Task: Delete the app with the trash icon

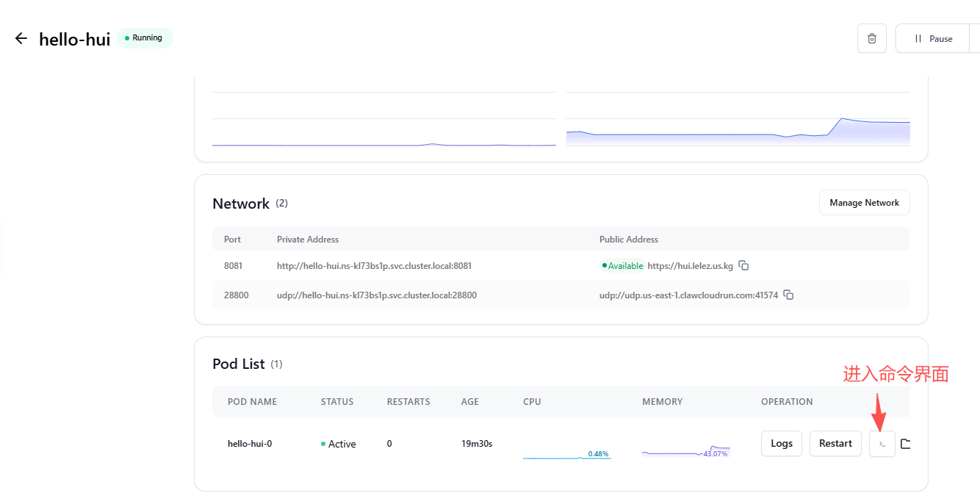Action: [872, 38]
